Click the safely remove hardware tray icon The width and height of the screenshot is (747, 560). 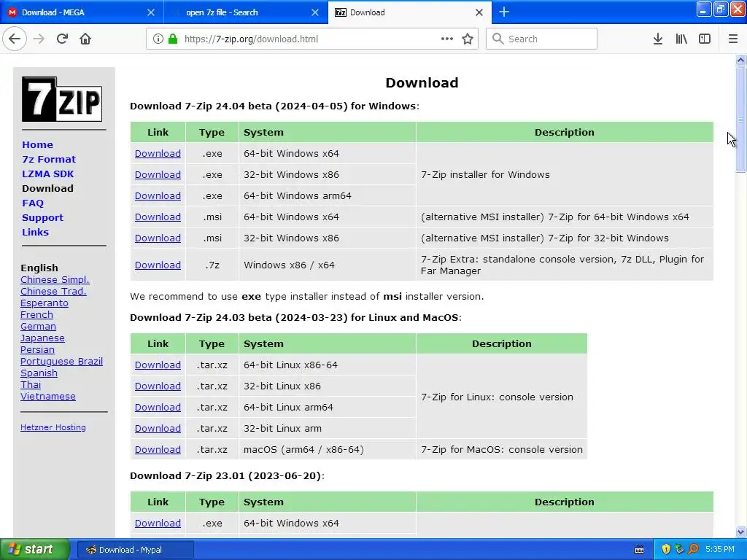679,550
